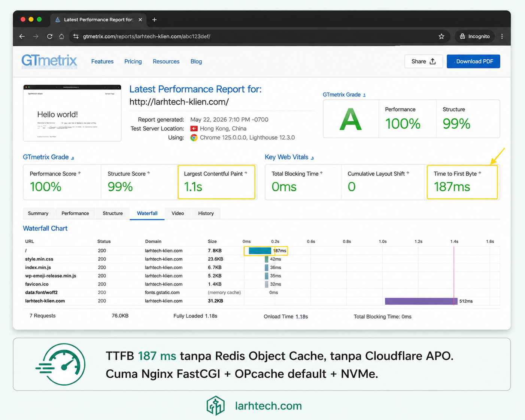
Task: Click the Time to First Byte help icon
Action: pyautogui.click(x=480, y=173)
